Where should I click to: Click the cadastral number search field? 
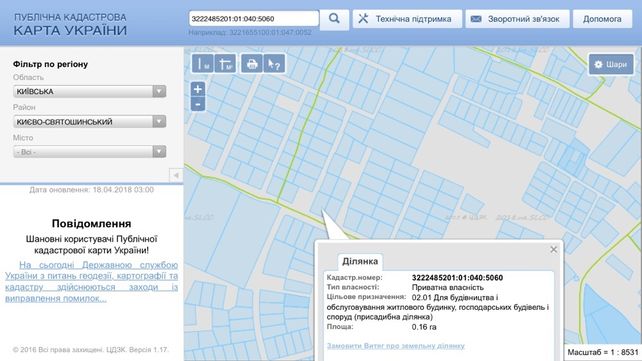(x=253, y=18)
